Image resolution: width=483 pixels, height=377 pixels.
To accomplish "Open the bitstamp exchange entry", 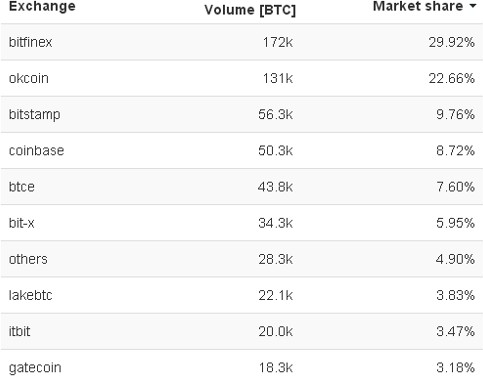I will click(34, 114).
